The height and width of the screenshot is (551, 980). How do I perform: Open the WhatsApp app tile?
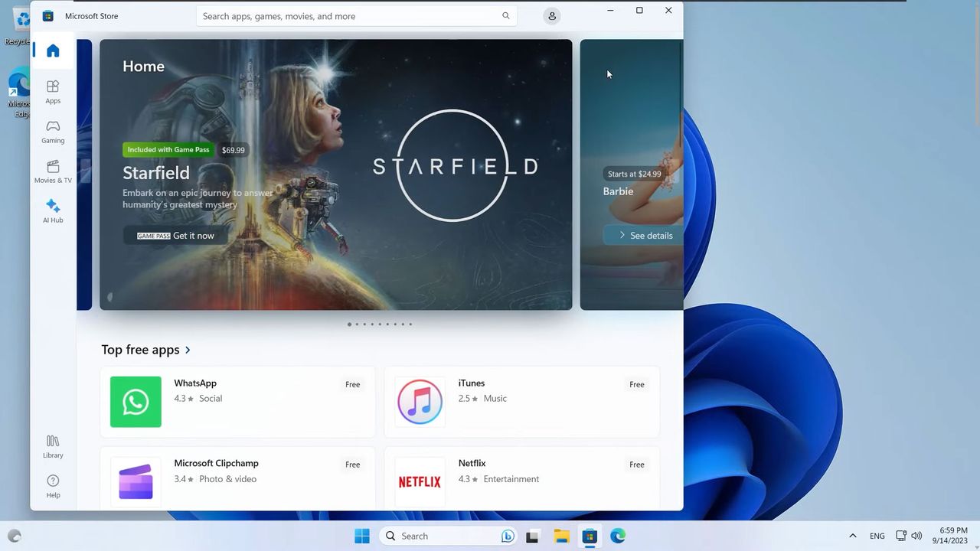coord(237,402)
